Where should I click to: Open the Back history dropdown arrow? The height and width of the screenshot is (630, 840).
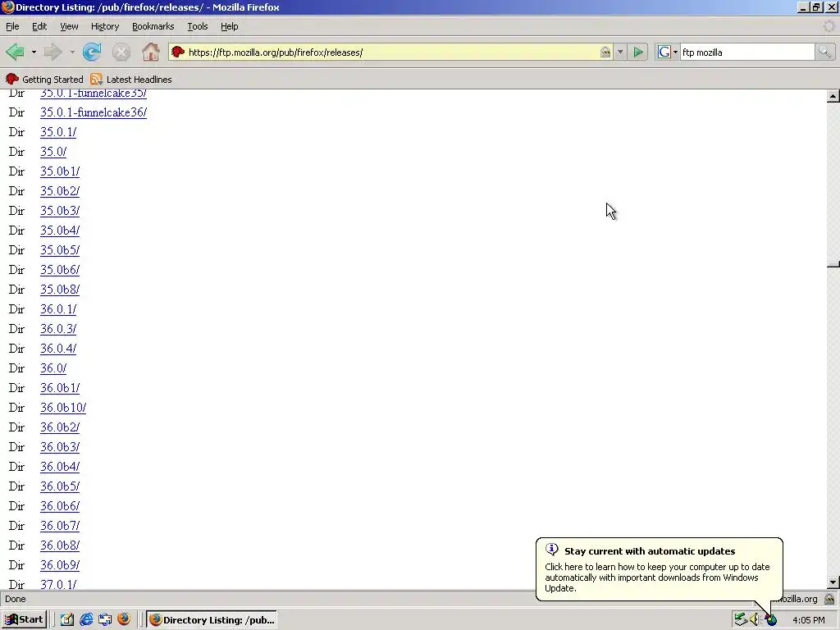point(34,52)
